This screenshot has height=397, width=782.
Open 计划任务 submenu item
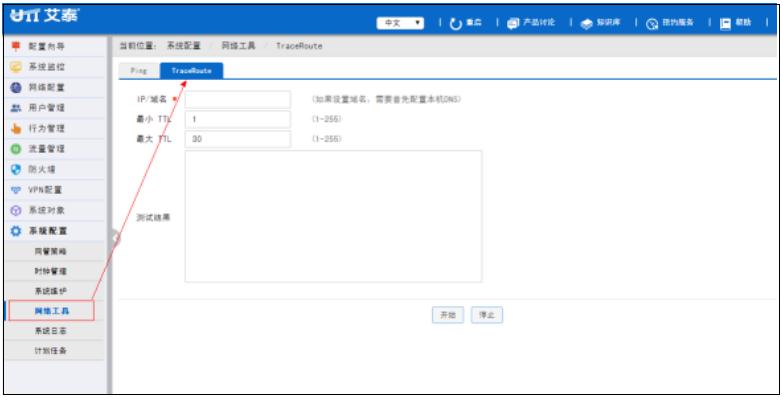(x=51, y=351)
